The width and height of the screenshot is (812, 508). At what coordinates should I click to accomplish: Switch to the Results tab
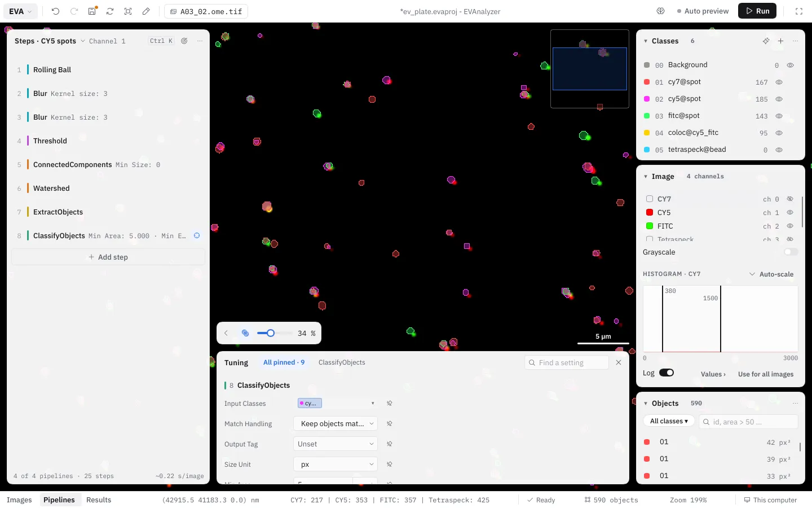(99, 500)
